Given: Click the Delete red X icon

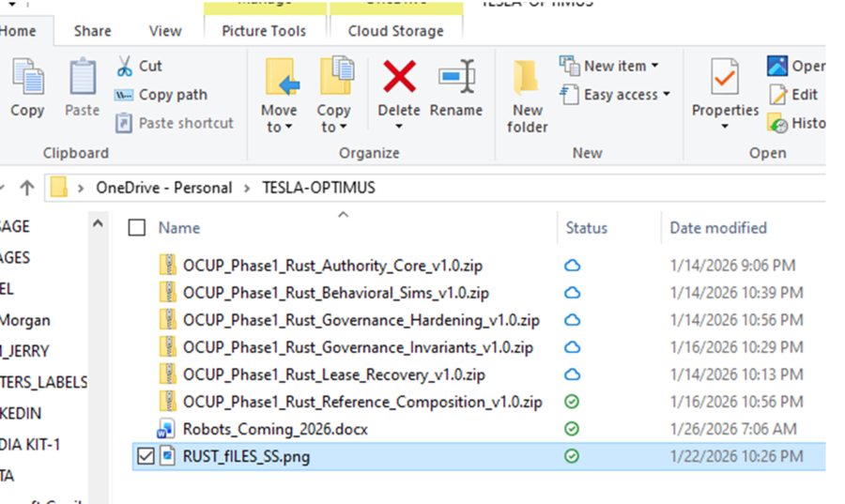Looking at the screenshot, I should 399,77.
